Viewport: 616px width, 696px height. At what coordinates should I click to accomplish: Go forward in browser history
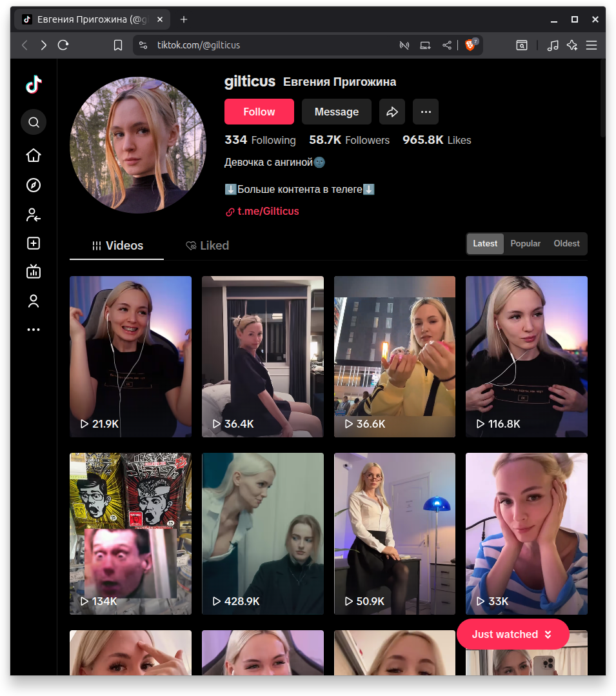43,45
